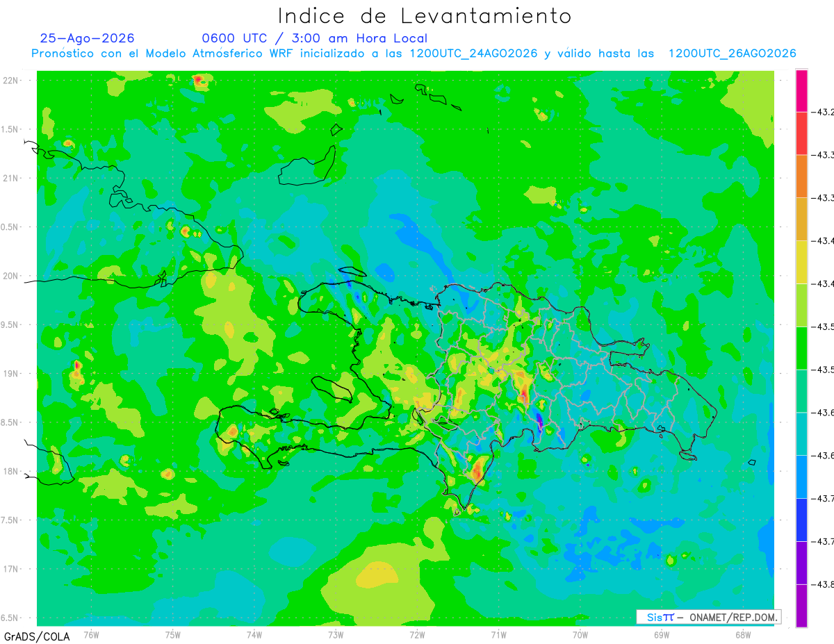The width and height of the screenshot is (834, 644).
Task: Select the '71W' longitude tick label
Action: [498, 634]
